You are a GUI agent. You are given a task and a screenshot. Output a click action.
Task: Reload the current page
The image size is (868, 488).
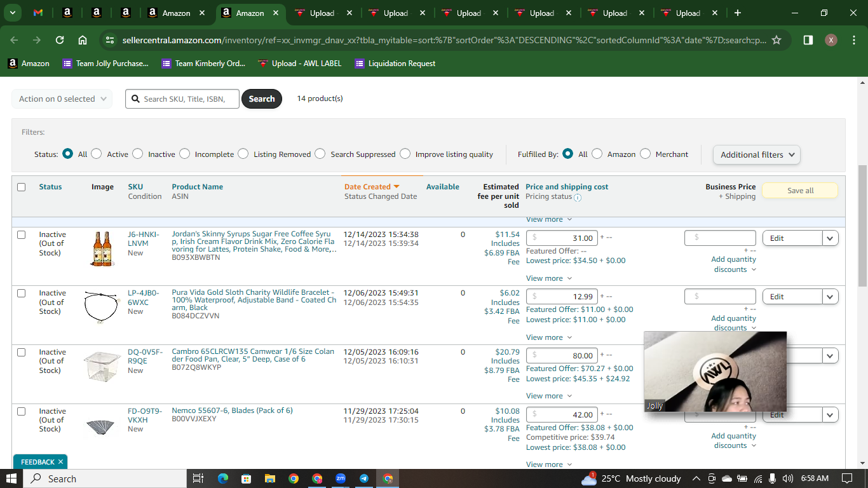tap(60, 40)
